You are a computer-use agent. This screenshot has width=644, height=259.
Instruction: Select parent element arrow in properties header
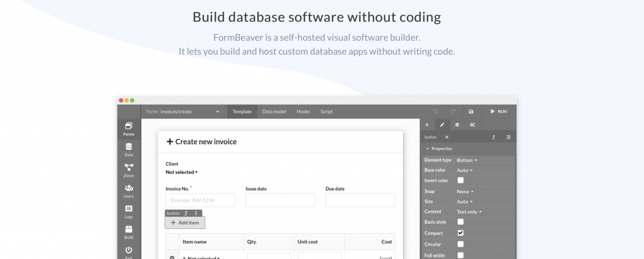(x=494, y=137)
